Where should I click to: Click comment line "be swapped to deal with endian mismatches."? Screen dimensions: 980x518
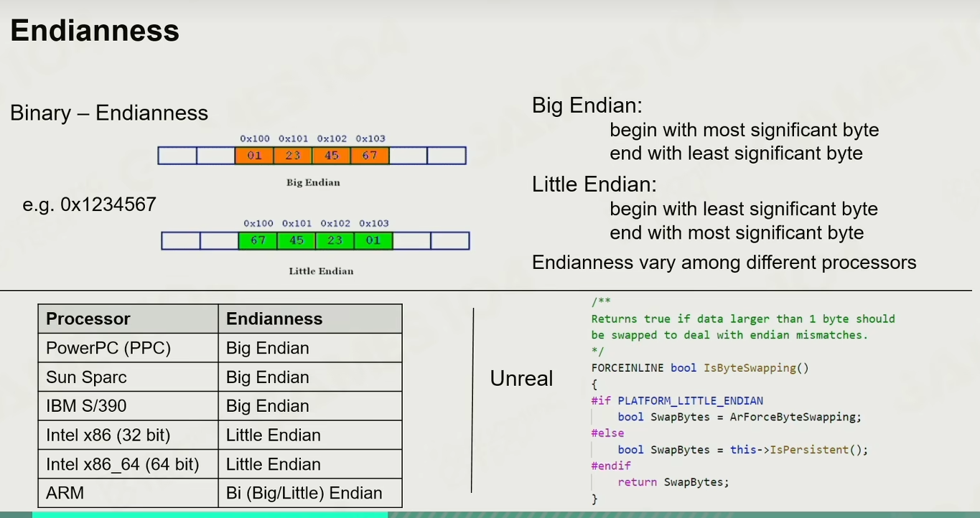pyautogui.click(x=729, y=335)
